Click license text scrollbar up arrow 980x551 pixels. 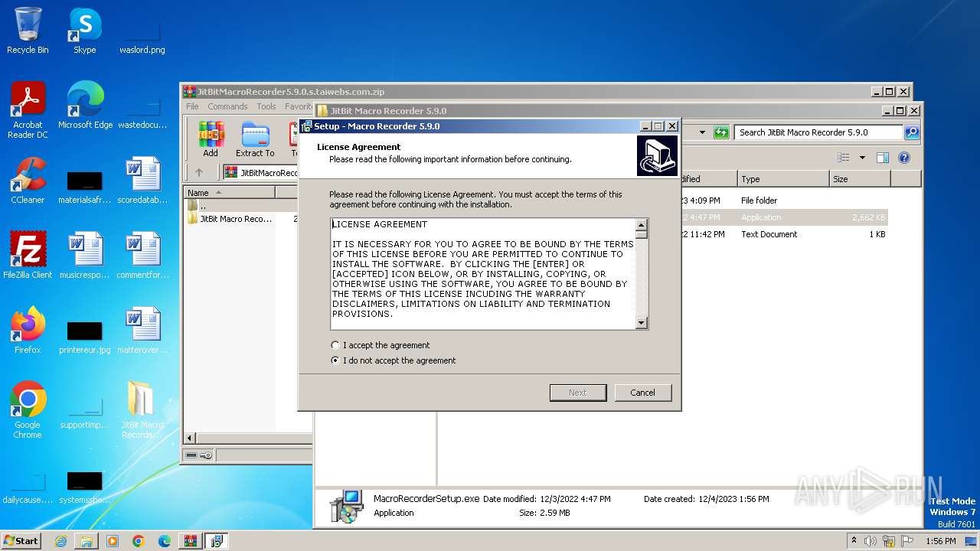[642, 224]
